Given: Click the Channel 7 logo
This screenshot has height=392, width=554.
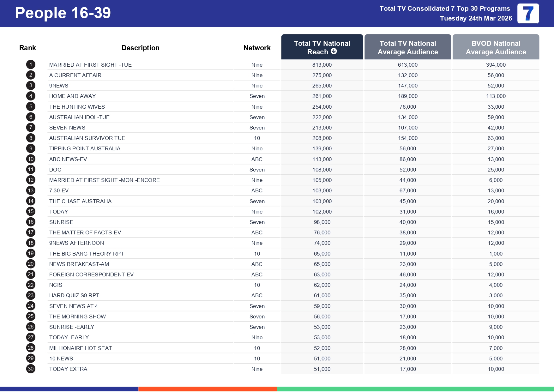Looking at the screenshot, I should (x=528, y=13).
